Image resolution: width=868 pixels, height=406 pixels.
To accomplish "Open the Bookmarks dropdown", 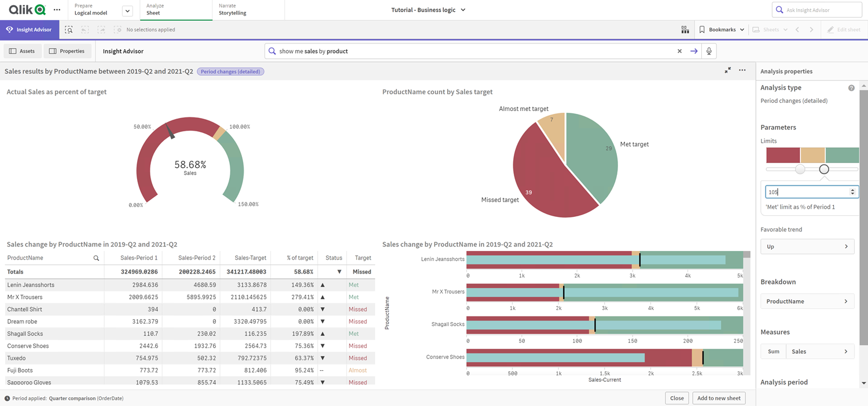I will click(721, 29).
